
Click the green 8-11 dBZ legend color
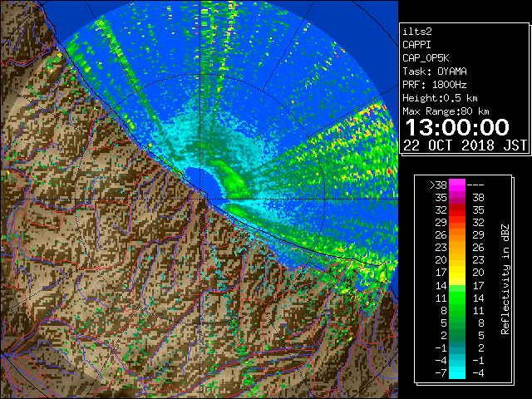(x=457, y=310)
